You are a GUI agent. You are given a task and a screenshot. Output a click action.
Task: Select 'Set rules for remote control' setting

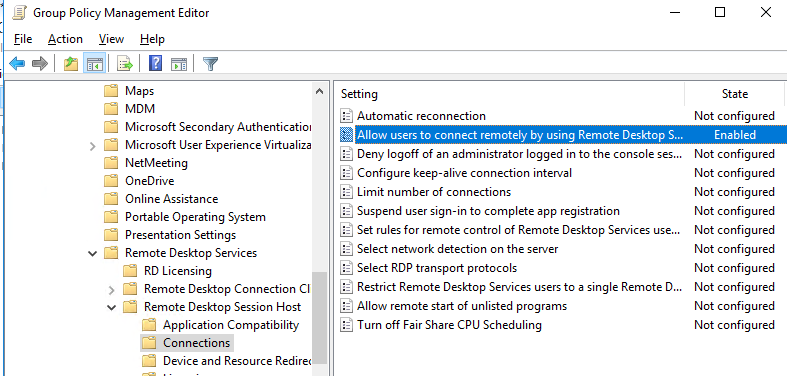click(x=519, y=230)
